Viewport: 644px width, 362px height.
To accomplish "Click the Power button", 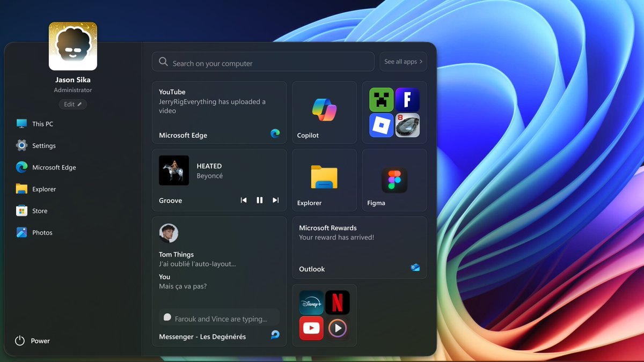I will (32, 341).
